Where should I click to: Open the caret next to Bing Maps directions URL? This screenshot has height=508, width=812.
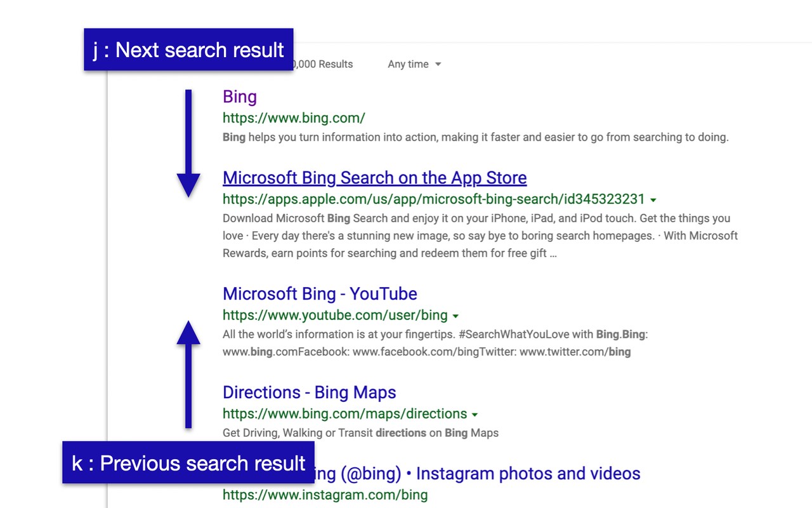click(x=475, y=415)
